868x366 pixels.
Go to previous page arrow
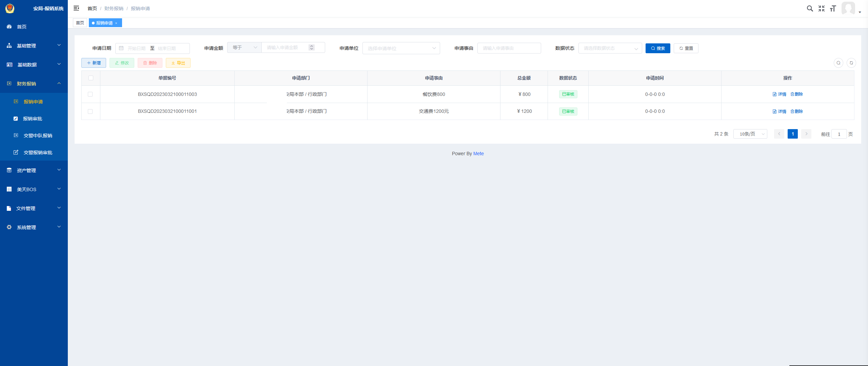[x=779, y=134]
